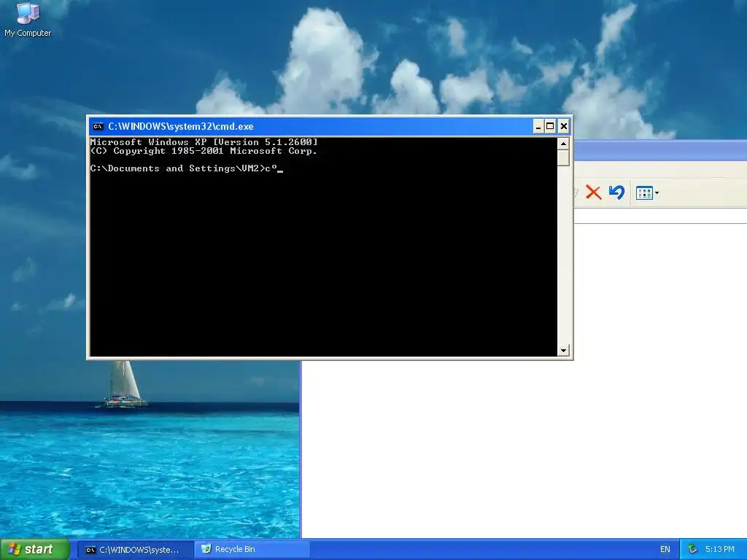Click EN language indicator in taskbar
Image resolution: width=747 pixels, height=560 pixels.
click(665, 550)
